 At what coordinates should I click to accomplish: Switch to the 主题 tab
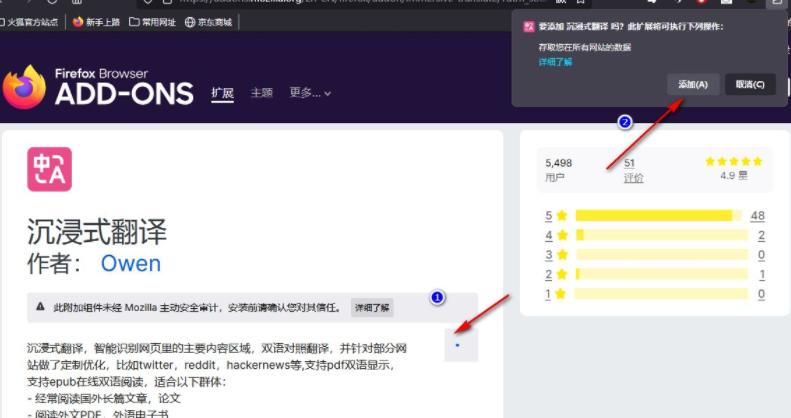pos(262,93)
